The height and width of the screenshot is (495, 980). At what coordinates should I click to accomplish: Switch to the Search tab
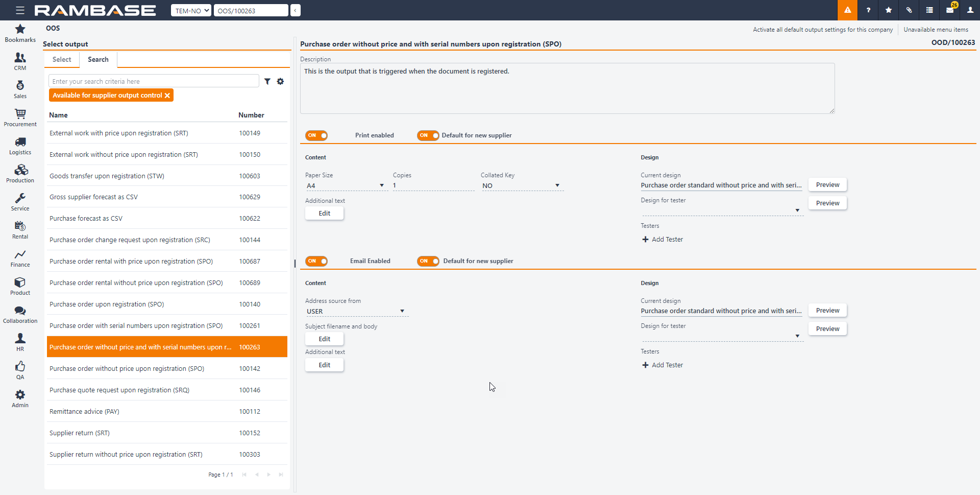(x=98, y=59)
